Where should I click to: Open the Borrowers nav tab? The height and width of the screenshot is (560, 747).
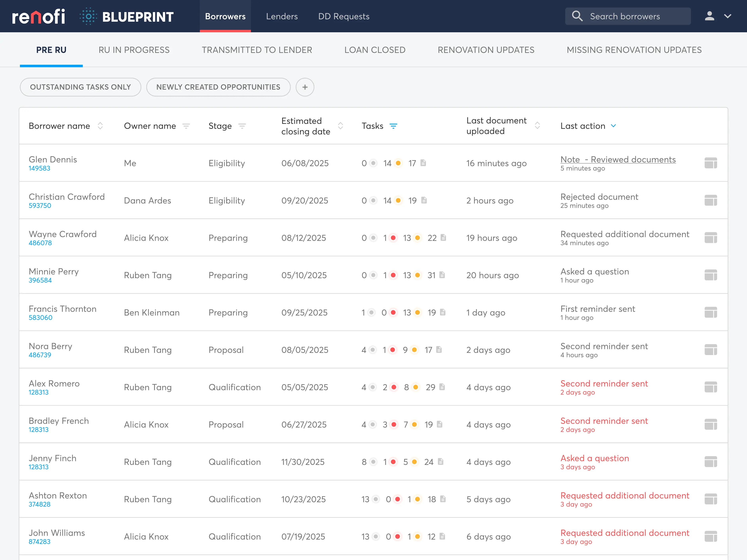225,16
